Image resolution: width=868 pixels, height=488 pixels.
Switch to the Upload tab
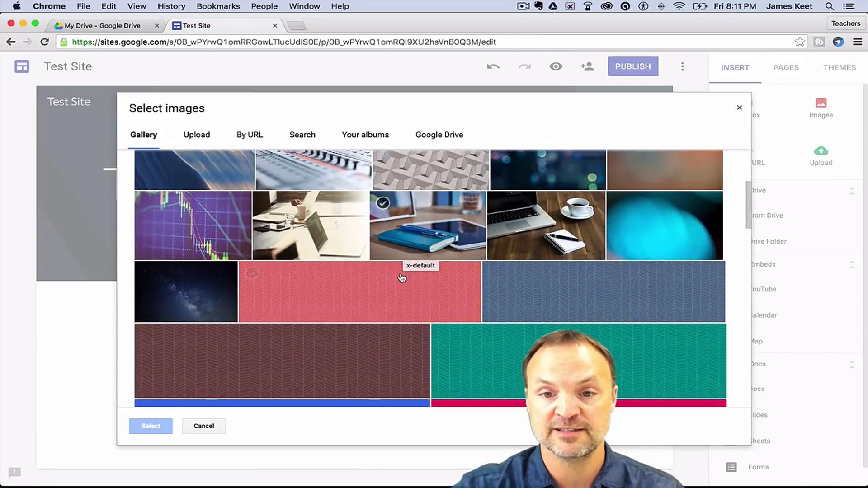(196, 135)
